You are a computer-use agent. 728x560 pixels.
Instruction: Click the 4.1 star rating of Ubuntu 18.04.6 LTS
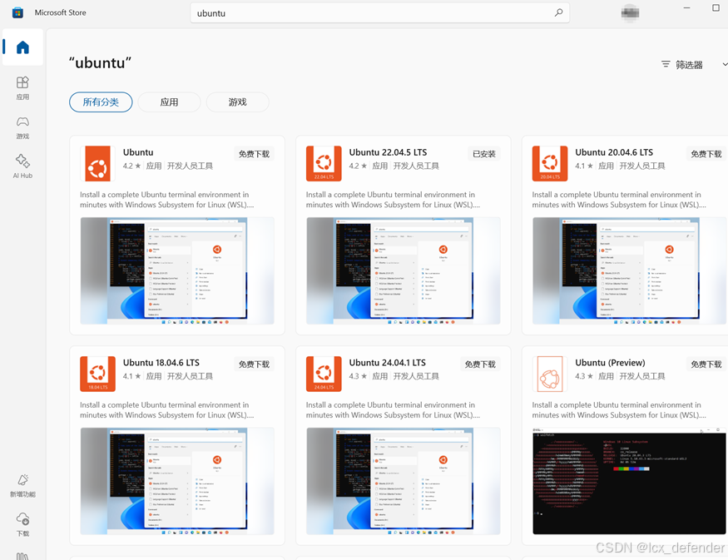(x=131, y=376)
